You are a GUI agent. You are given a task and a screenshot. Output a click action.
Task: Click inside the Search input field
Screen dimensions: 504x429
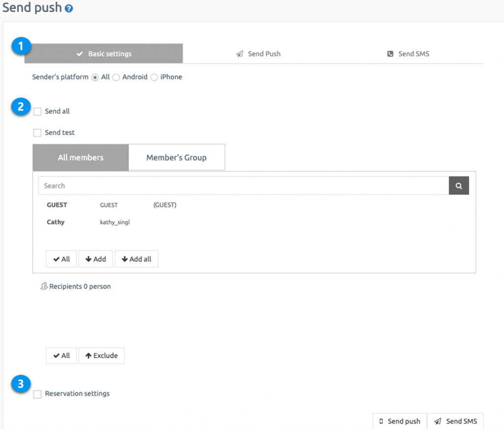click(x=197, y=186)
